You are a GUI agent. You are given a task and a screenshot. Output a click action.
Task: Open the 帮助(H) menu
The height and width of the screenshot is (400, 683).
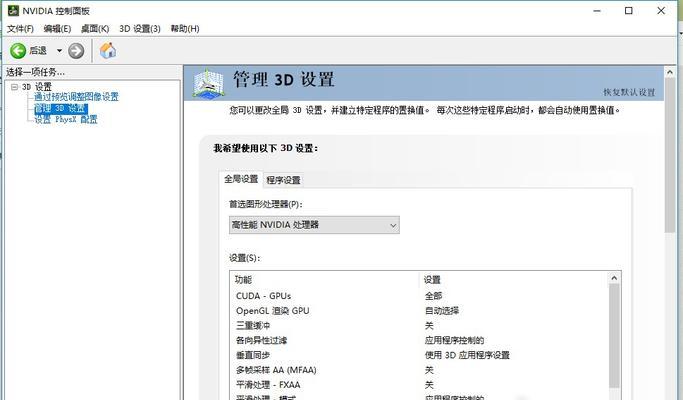(185, 29)
